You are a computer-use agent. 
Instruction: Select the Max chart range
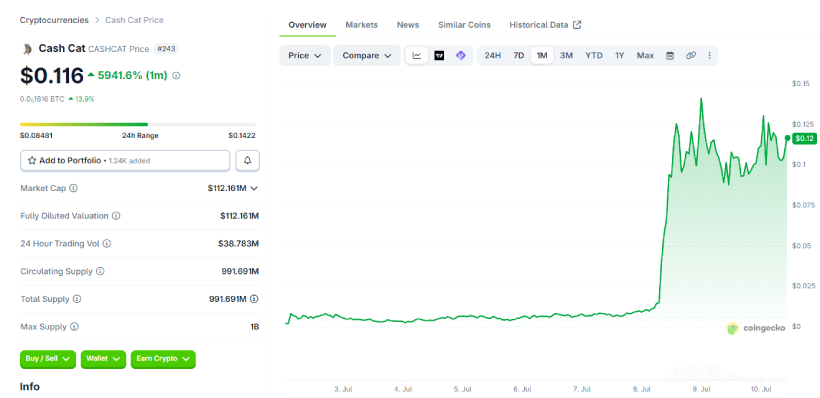(x=645, y=55)
